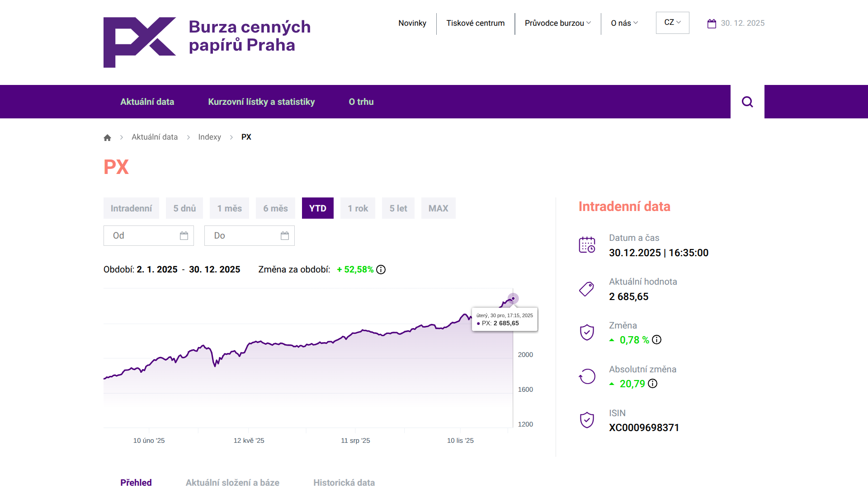Screen dimensions: 868x488
Task: Click the ISIN shield icon
Action: point(587,420)
